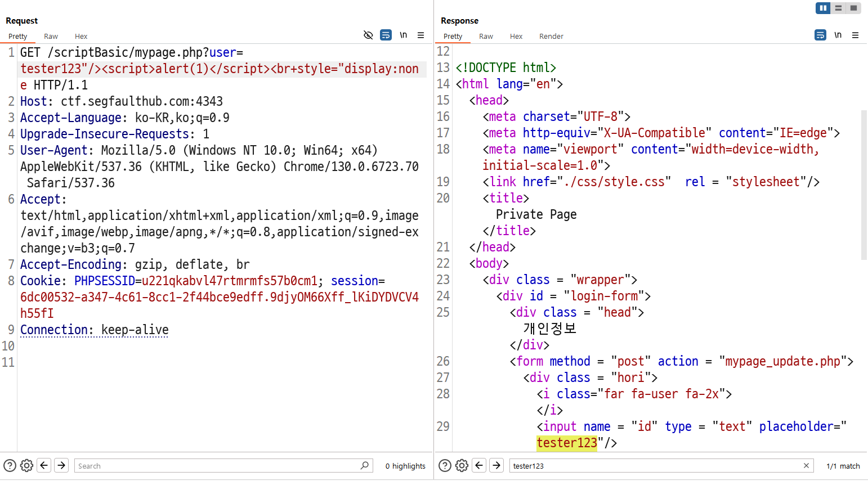Open search help icon in Response panel
This screenshot has height=481, width=868.
pos(445,465)
